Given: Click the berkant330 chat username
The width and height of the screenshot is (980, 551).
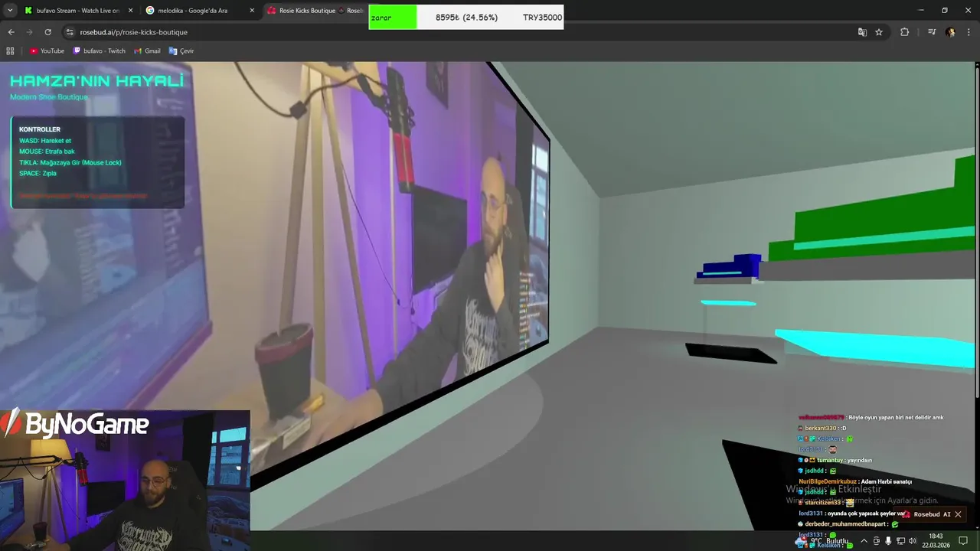Looking at the screenshot, I should point(820,428).
